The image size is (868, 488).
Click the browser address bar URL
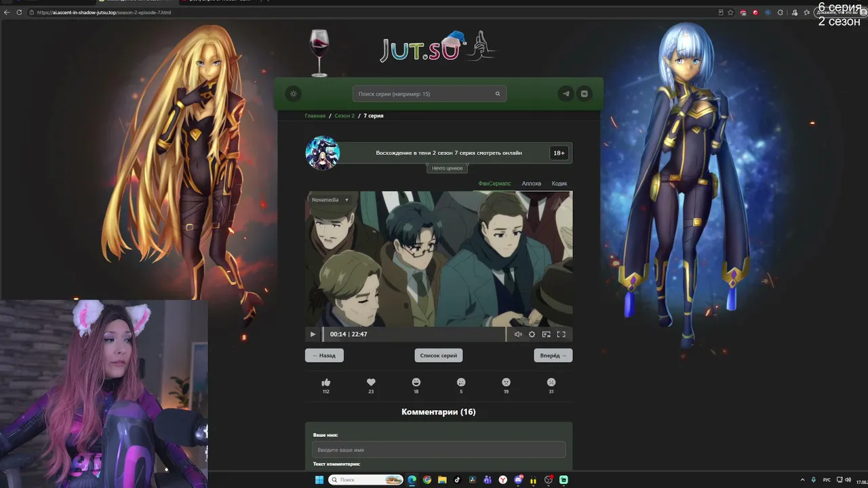(x=104, y=12)
